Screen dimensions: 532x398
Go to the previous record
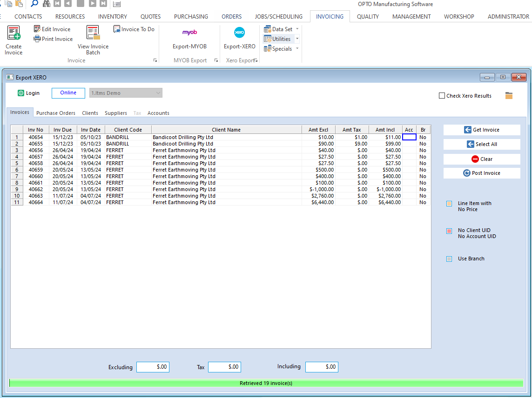pyautogui.click(x=68, y=4)
